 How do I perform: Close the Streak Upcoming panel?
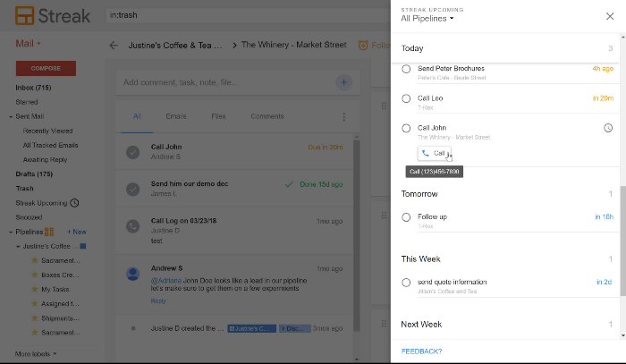[610, 16]
